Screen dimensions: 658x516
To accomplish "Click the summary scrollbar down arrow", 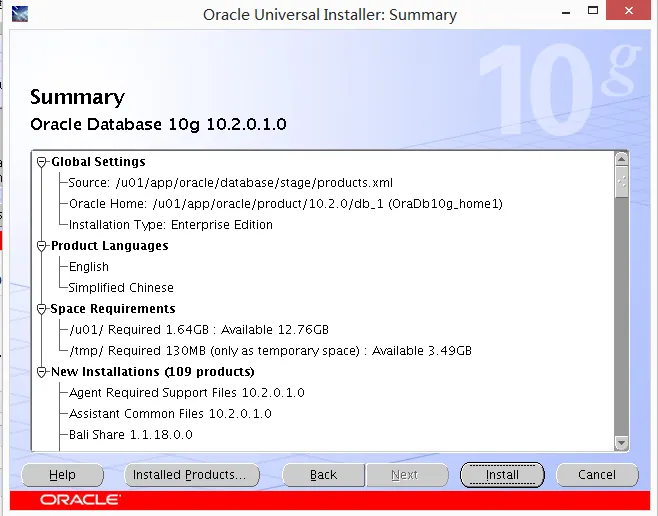I will click(x=621, y=443).
